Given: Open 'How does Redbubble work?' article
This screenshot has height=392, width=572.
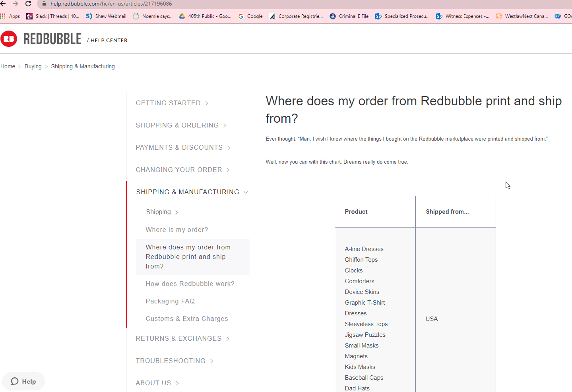Looking at the screenshot, I should (x=190, y=284).
